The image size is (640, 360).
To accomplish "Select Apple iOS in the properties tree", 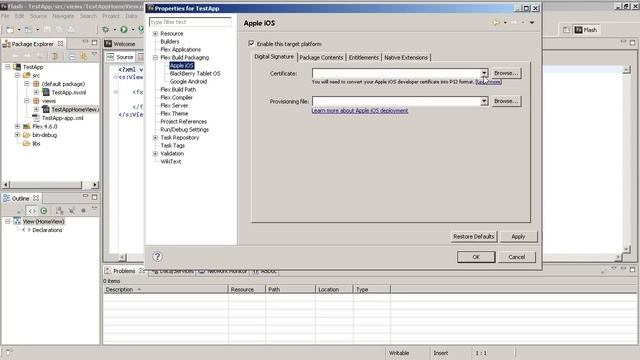I will pyautogui.click(x=182, y=65).
